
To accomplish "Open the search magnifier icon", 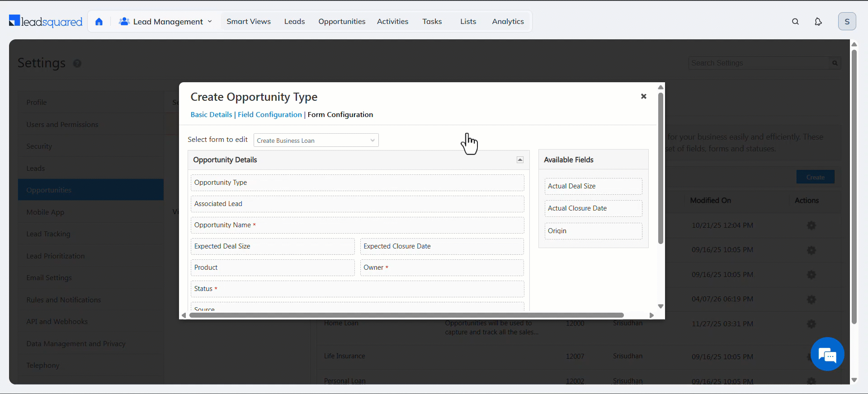I will [x=795, y=22].
